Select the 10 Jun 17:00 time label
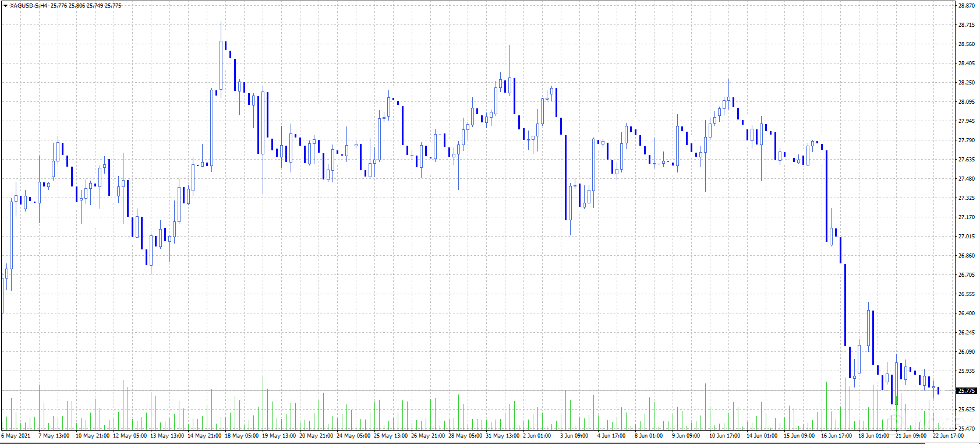The width and height of the screenshot is (980, 444). click(724, 436)
